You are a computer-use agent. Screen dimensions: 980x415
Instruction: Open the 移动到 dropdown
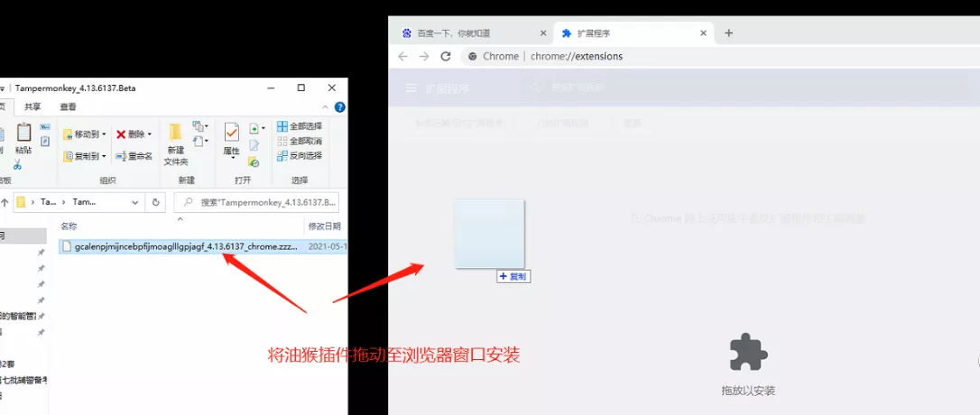coord(85,134)
